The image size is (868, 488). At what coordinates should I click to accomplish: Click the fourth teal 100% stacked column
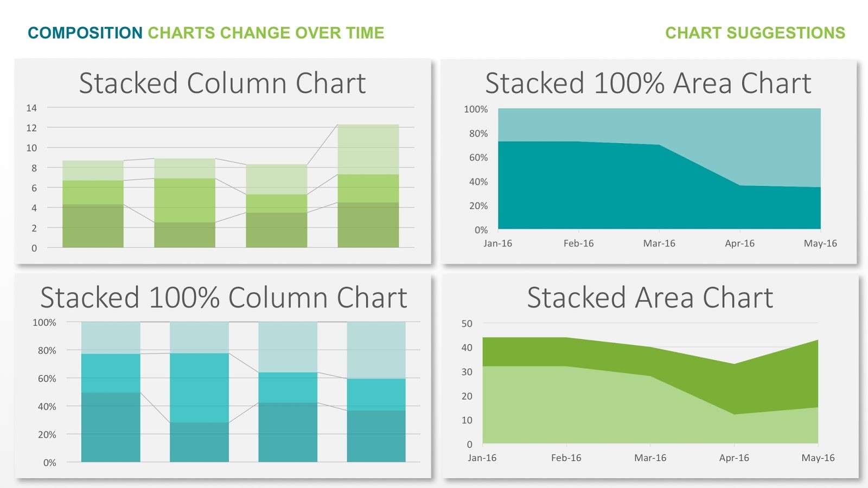[x=376, y=392]
